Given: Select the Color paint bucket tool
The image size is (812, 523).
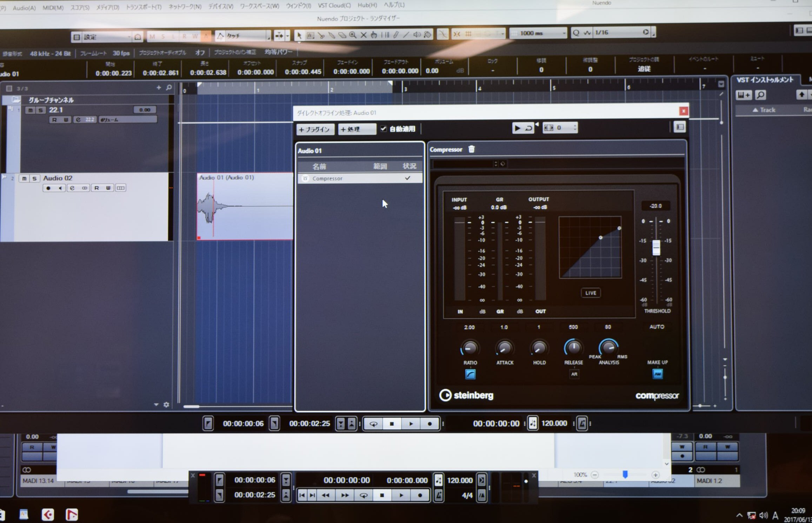Looking at the screenshot, I should coord(427,34).
